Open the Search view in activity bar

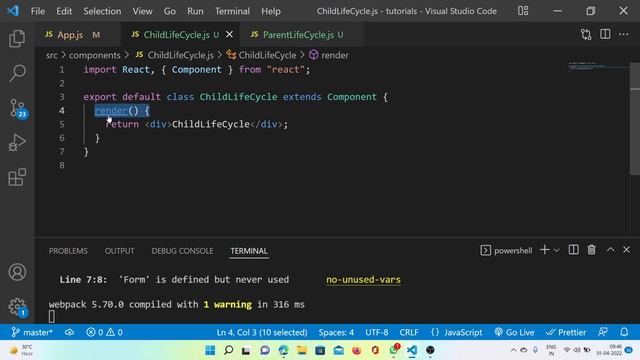click(x=17, y=73)
